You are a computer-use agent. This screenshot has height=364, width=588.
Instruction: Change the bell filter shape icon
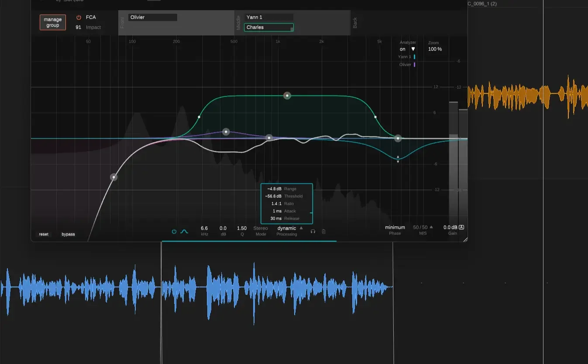coord(184,231)
